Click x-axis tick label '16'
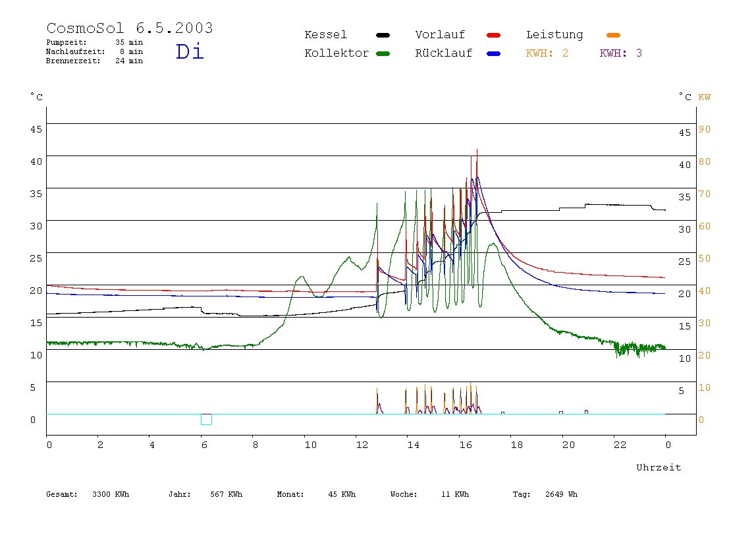Screen dimensions: 756x535 pyautogui.click(x=466, y=445)
